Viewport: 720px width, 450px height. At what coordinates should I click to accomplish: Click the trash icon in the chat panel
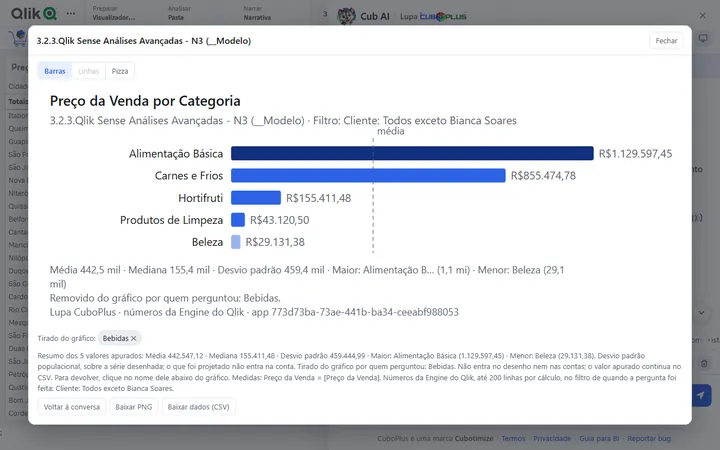(x=704, y=364)
